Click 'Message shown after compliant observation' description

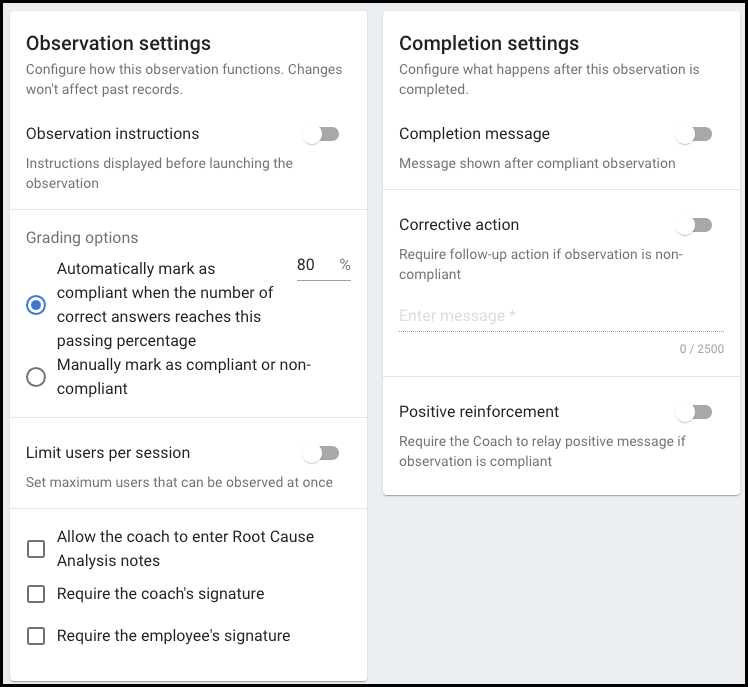point(537,163)
